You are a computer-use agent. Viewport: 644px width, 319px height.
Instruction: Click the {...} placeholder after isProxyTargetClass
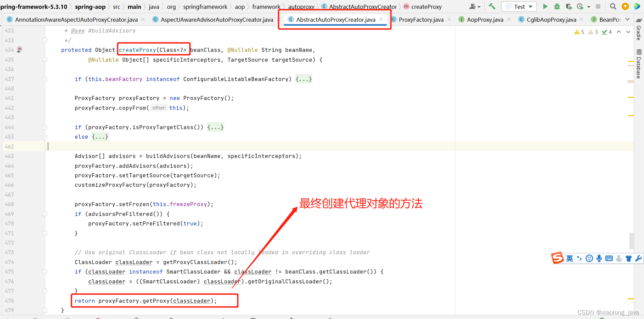[215, 127]
